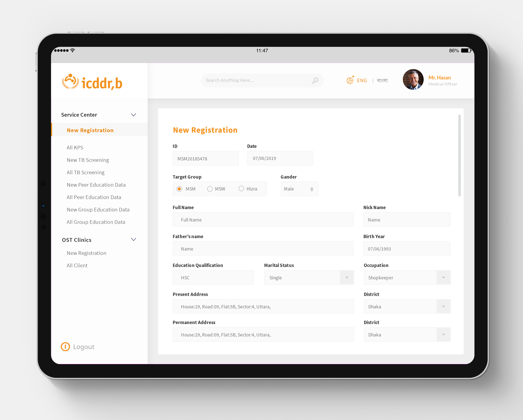The width and height of the screenshot is (523, 420).
Task: Switch language to বাংলা
Action: coord(383,81)
